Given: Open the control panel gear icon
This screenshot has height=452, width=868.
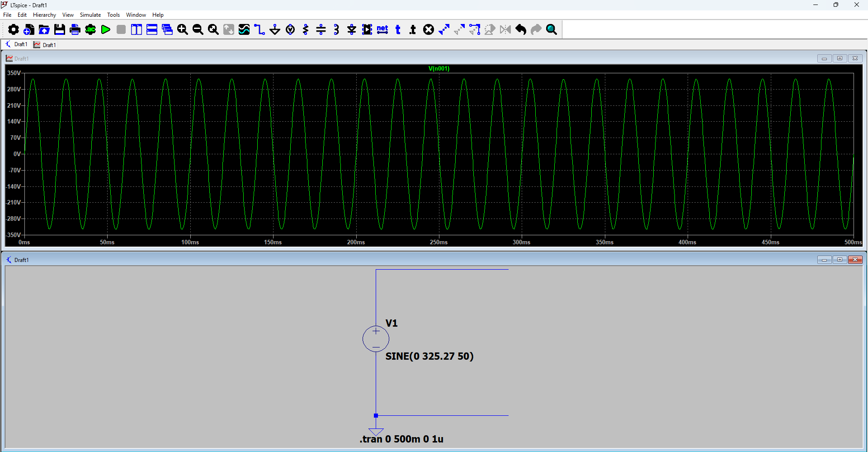Looking at the screenshot, I should click(x=14, y=30).
